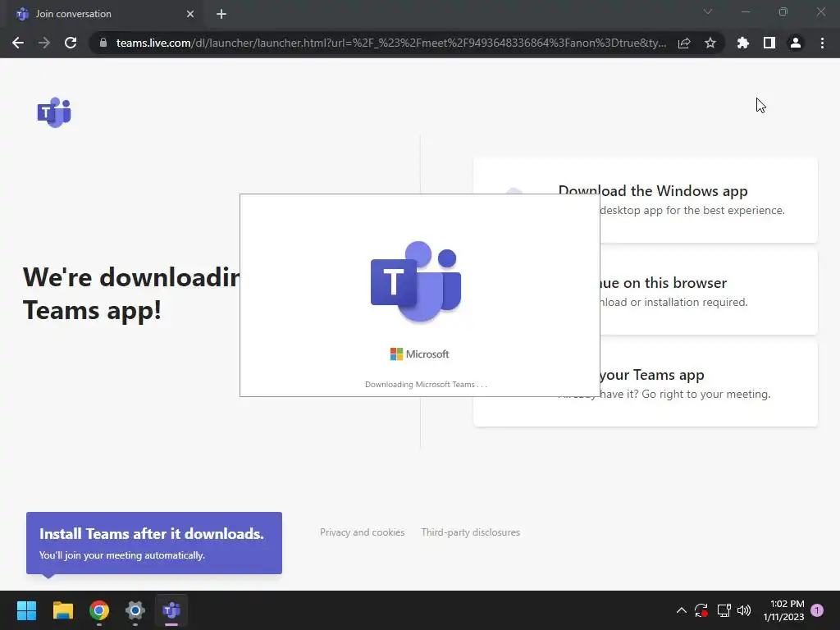Close the Join conversation tab
Screen dimensions: 840x630
coord(190,14)
